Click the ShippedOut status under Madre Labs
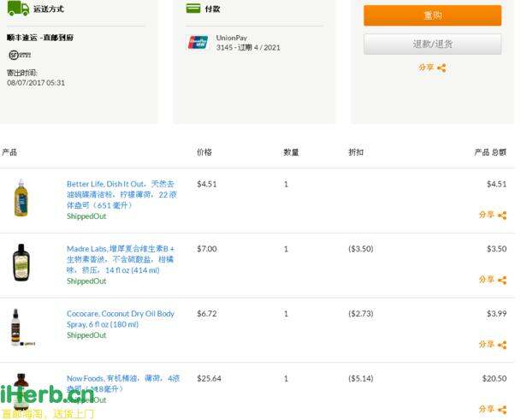The height and width of the screenshot is (420, 521). click(86, 281)
